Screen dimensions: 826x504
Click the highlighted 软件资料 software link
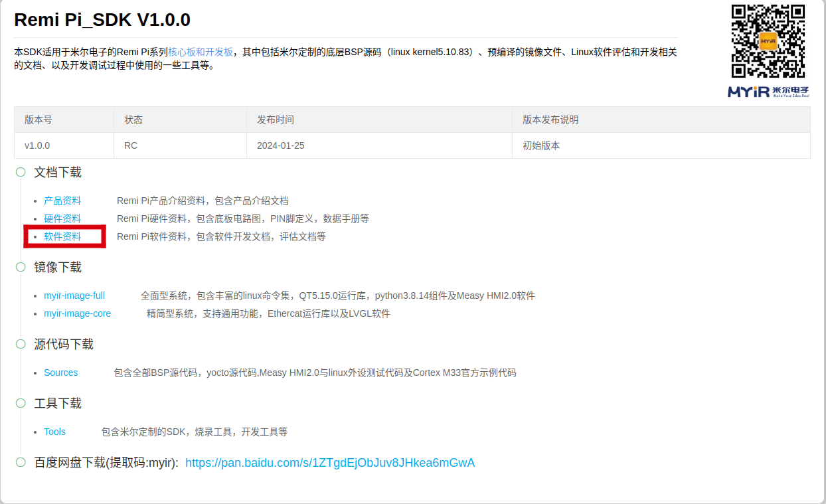click(x=62, y=236)
